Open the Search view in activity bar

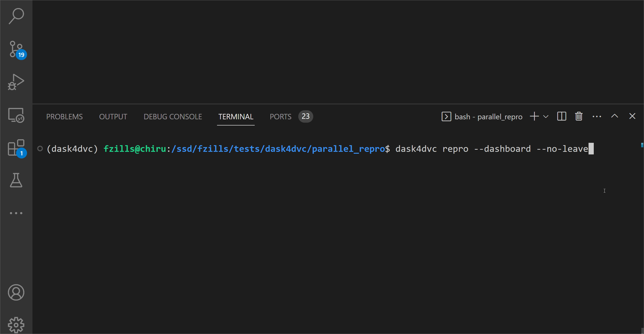click(x=16, y=16)
